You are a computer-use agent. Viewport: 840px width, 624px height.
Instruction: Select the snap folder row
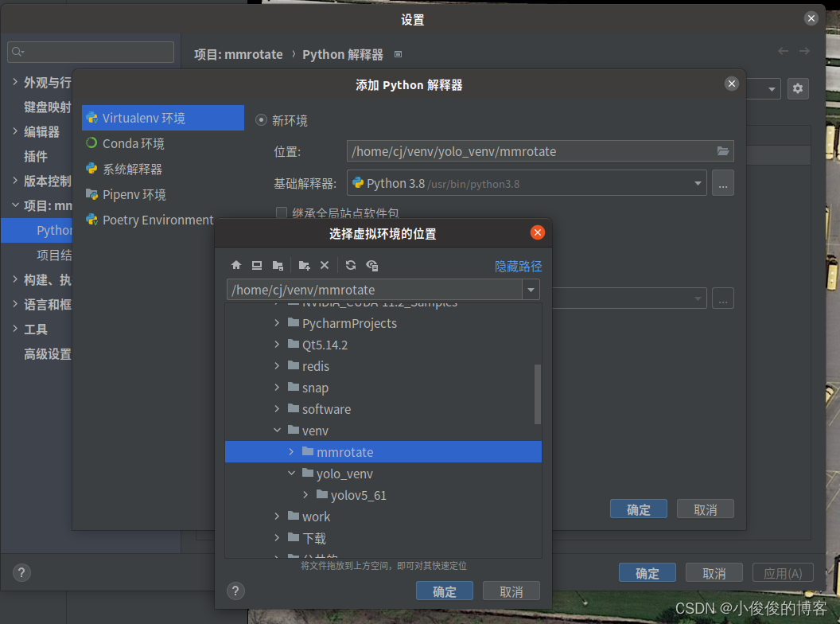pos(383,388)
